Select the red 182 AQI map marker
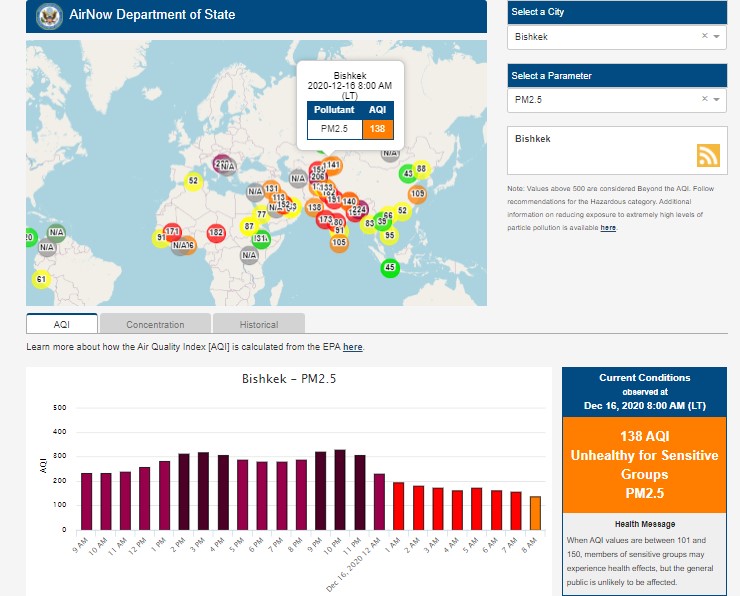Image resolution: width=740 pixels, height=596 pixels. tap(215, 233)
